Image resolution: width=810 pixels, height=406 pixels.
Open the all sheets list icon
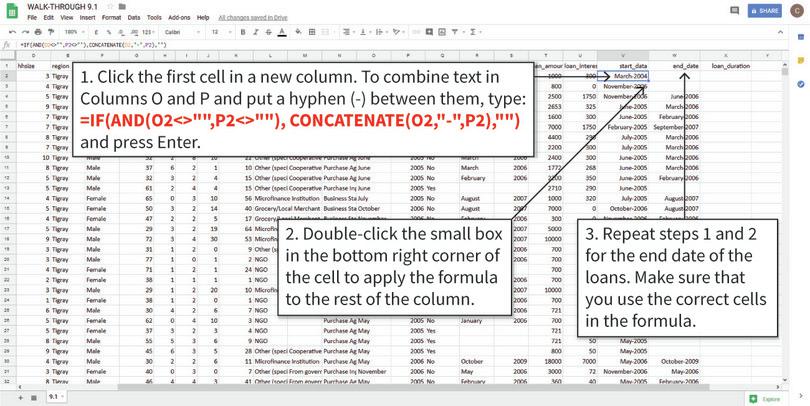34,398
